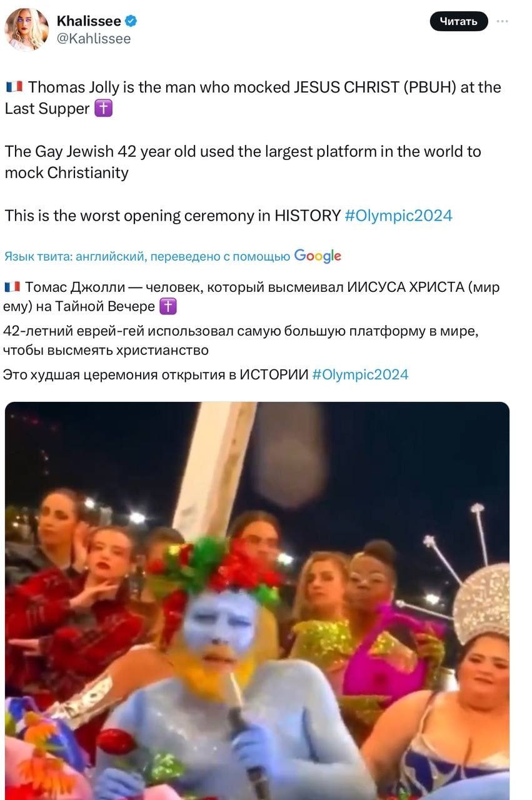Click the blue verified checkmark badge
532x800 pixels.
(x=131, y=21)
